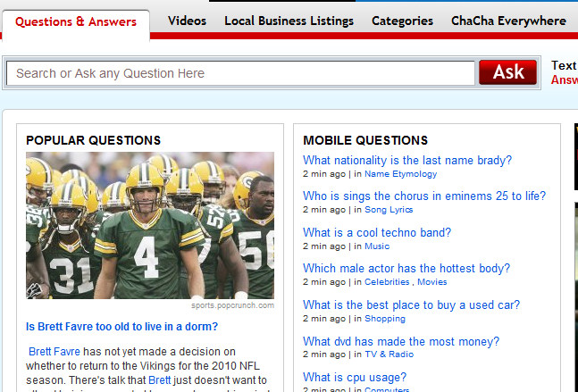Open 'Is Brett Favre too old to live in a dorm?'
Viewport: 578px width, 392px height.
[x=121, y=327]
